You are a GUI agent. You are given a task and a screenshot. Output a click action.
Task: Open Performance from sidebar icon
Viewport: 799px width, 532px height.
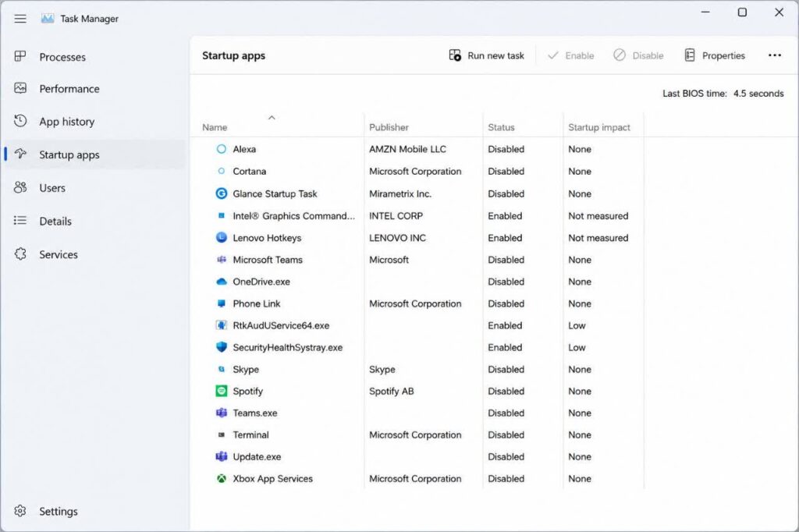pyautogui.click(x=20, y=88)
